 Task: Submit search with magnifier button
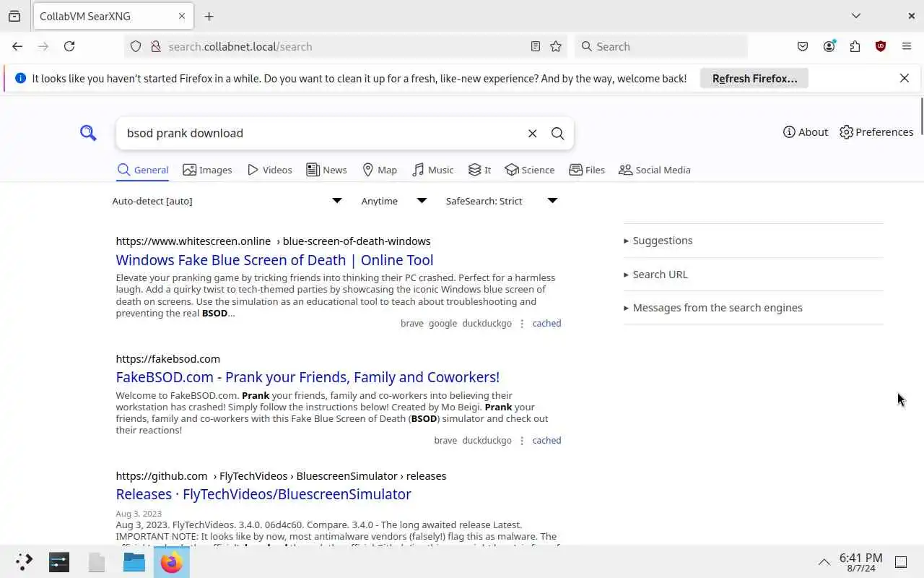(x=557, y=133)
